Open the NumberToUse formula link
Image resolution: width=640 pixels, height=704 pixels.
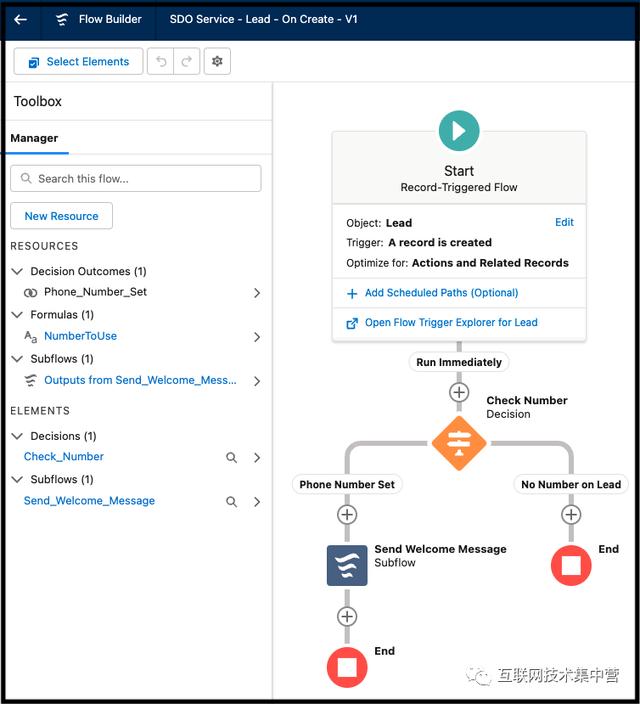pos(80,336)
